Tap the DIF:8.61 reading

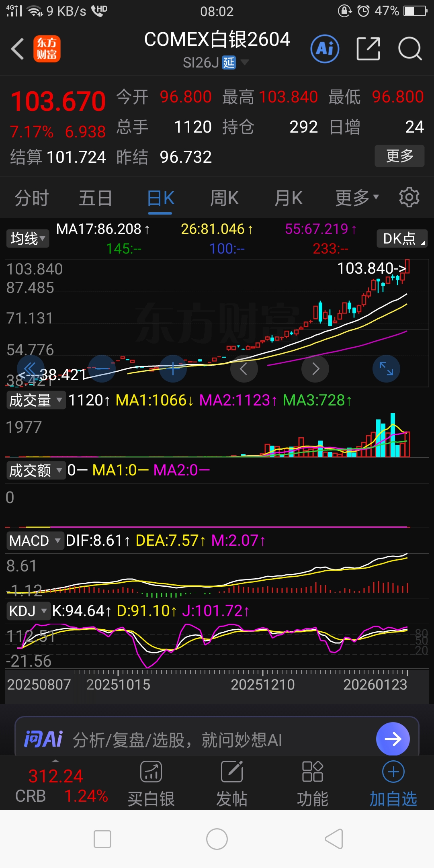pyautogui.click(x=98, y=540)
